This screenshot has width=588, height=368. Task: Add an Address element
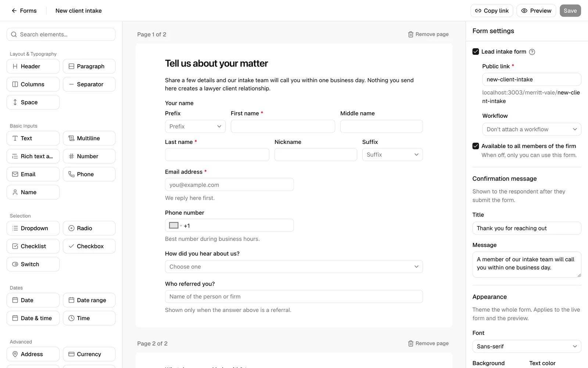(x=33, y=354)
